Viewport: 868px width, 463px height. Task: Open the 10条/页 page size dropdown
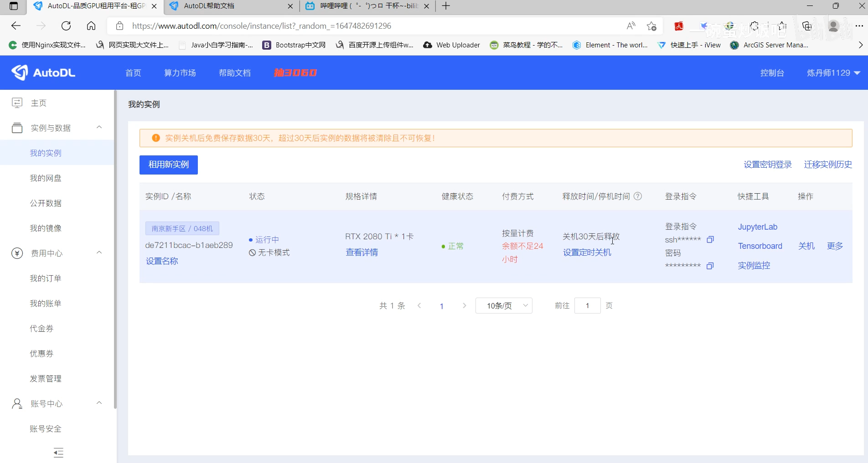(x=504, y=306)
